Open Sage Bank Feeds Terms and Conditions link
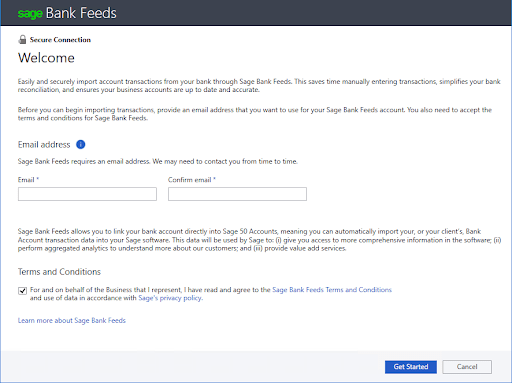Image resolution: width=512 pixels, height=383 pixels. (332, 290)
